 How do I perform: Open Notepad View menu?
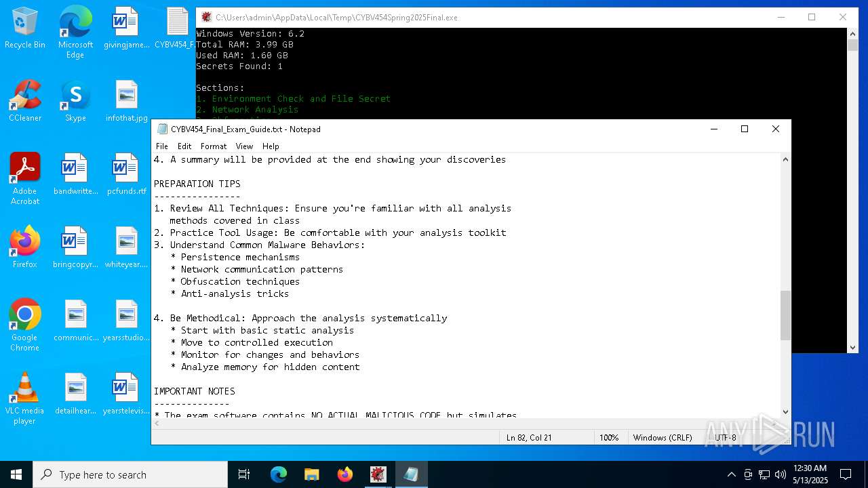pyautogui.click(x=244, y=146)
